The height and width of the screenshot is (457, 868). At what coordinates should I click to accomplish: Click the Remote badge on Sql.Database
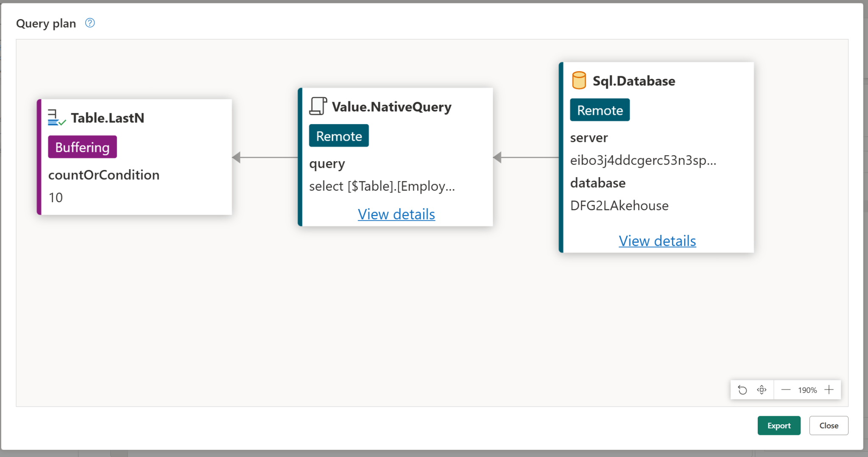click(x=600, y=110)
